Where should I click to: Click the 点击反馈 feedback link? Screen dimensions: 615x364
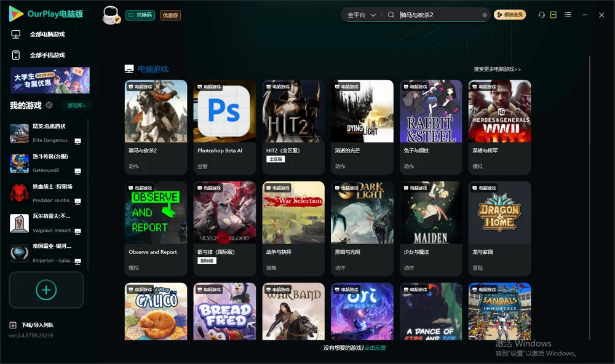click(x=375, y=348)
